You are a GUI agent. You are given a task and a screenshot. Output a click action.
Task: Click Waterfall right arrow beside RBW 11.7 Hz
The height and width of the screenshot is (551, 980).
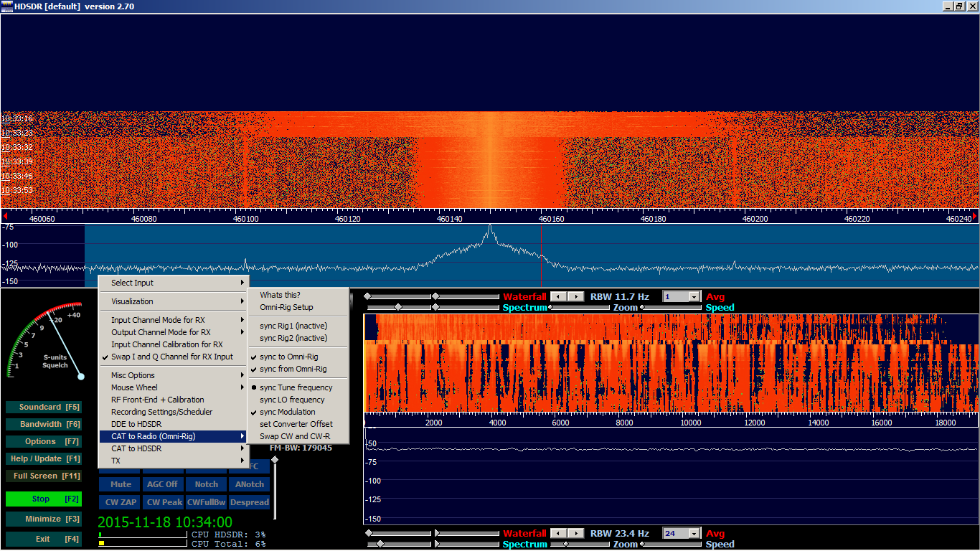tap(576, 296)
